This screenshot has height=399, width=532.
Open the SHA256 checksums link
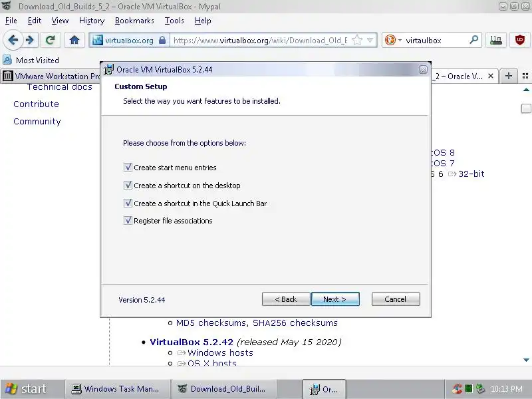coord(295,323)
